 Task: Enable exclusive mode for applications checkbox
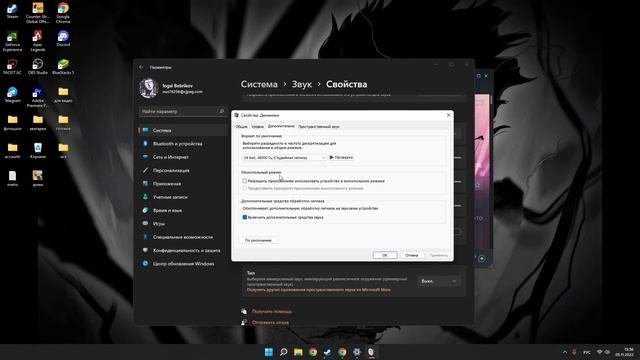[245, 181]
